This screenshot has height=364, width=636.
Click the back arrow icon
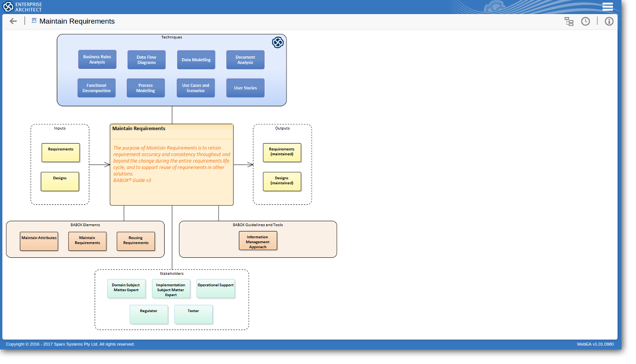point(13,21)
